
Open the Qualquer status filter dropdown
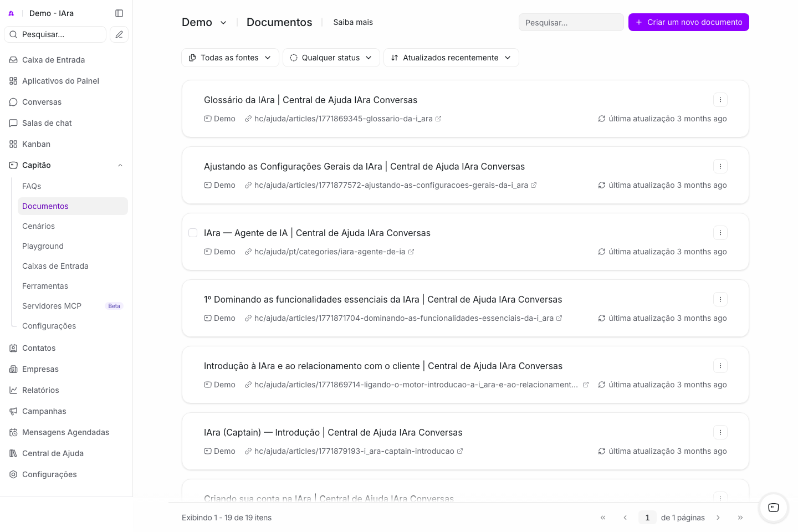pos(331,58)
